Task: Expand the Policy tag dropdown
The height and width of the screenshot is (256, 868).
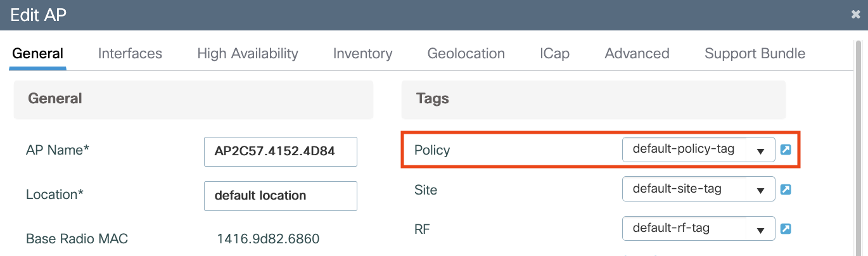Action: point(698,150)
